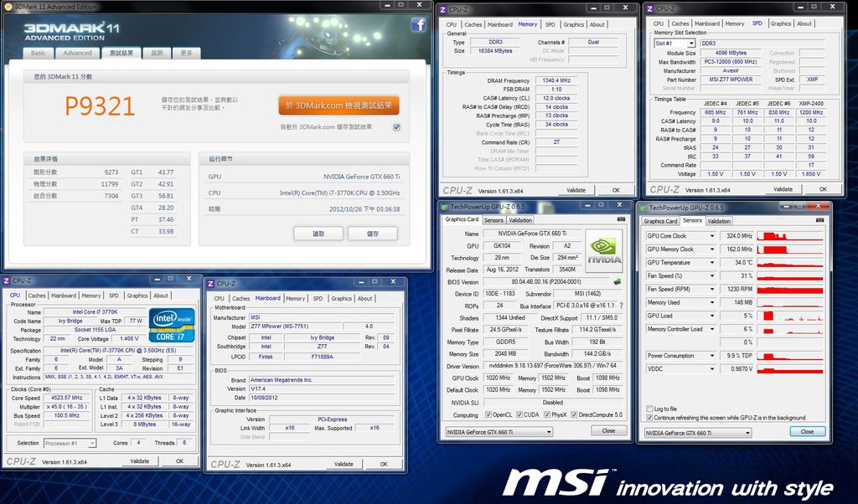
Task: Click the Z title icon of CPU-Z Mainboard window
Action: (x=211, y=284)
